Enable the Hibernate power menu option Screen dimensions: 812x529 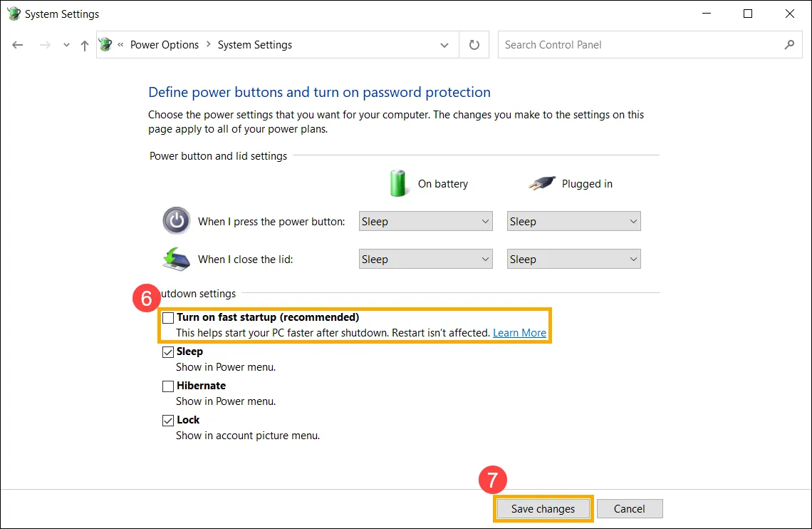[167, 386]
